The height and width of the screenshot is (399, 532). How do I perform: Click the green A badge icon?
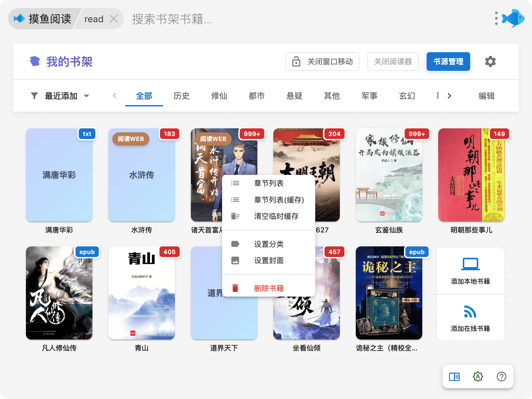point(478,377)
